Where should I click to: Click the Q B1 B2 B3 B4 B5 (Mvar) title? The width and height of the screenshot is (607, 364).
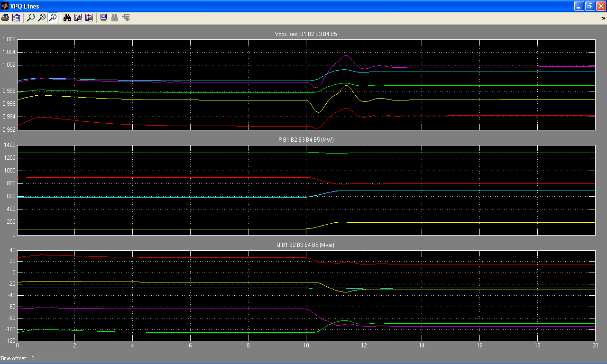[x=306, y=245]
